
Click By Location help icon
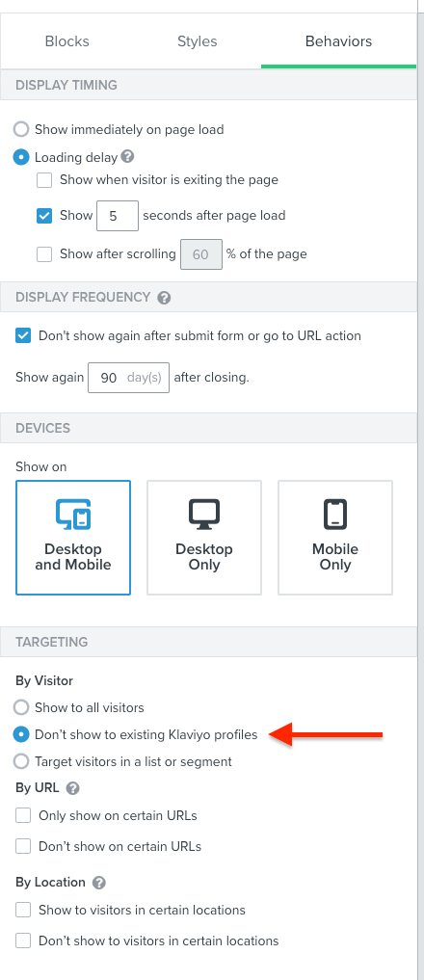[x=99, y=883]
